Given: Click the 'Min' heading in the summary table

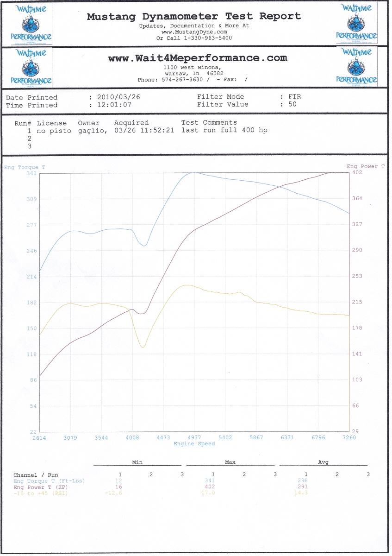Looking at the screenshot, I should pyautogui.click(x=137, y=462).
